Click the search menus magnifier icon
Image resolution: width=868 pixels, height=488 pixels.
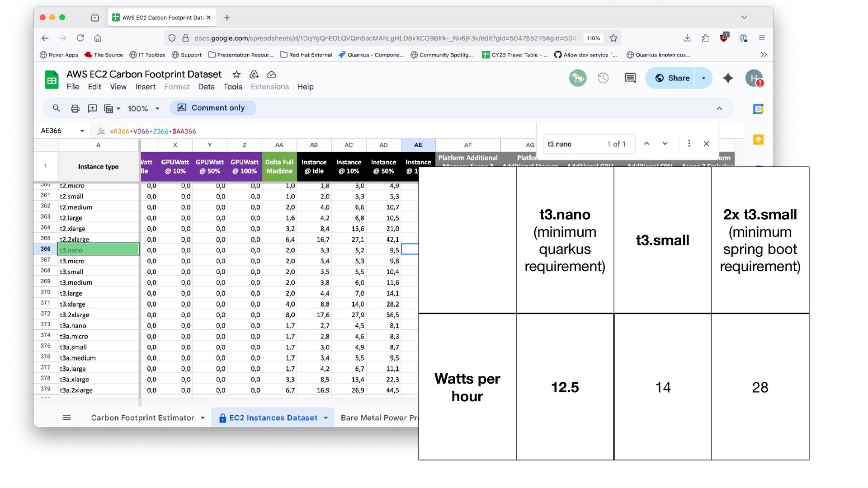(57, 108)
